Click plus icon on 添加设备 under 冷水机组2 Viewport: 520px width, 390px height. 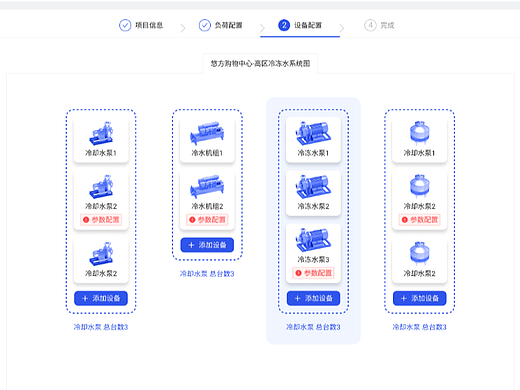(x=191, y=245)
